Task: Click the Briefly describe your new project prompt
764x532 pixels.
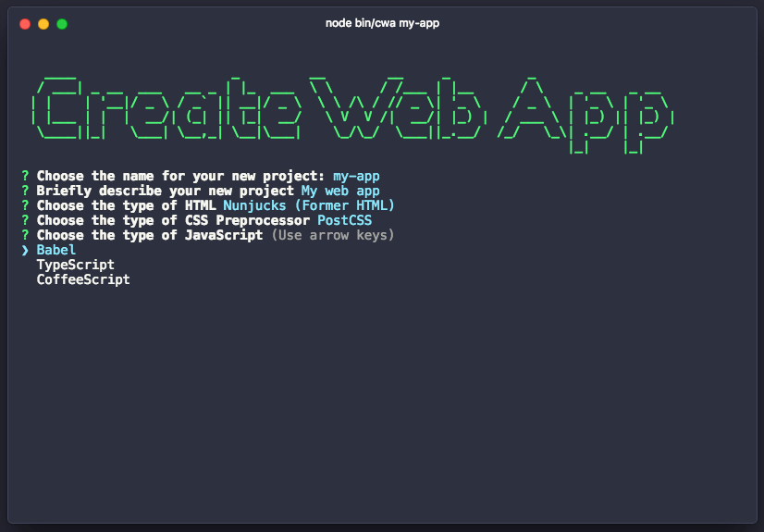Action: (x=166, y=191)
